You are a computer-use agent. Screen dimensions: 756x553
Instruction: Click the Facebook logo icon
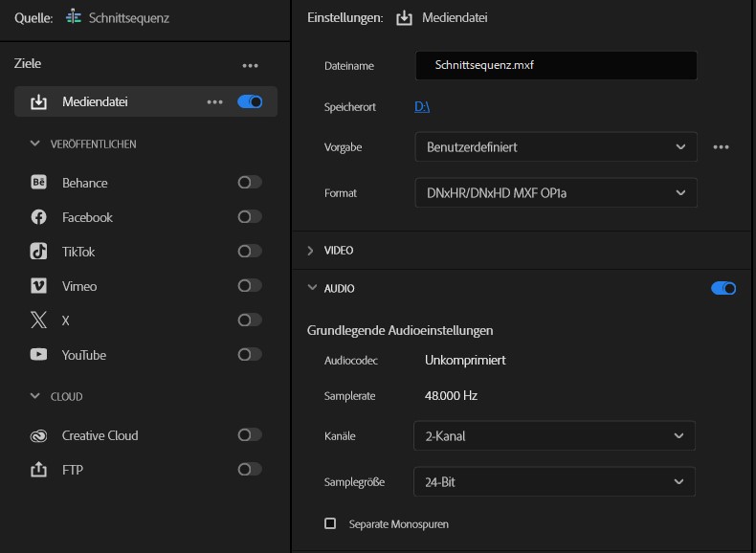click(x=39, y=217)
